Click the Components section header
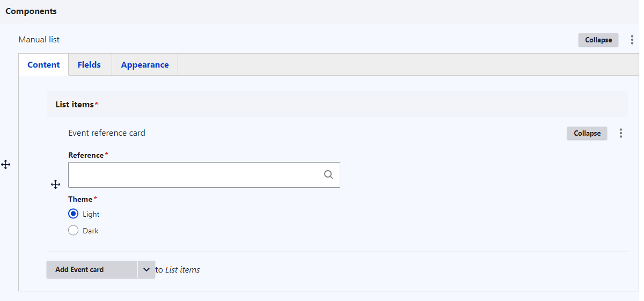The width and height of the screenshot is (644, 301). click(x=31, y=11)
